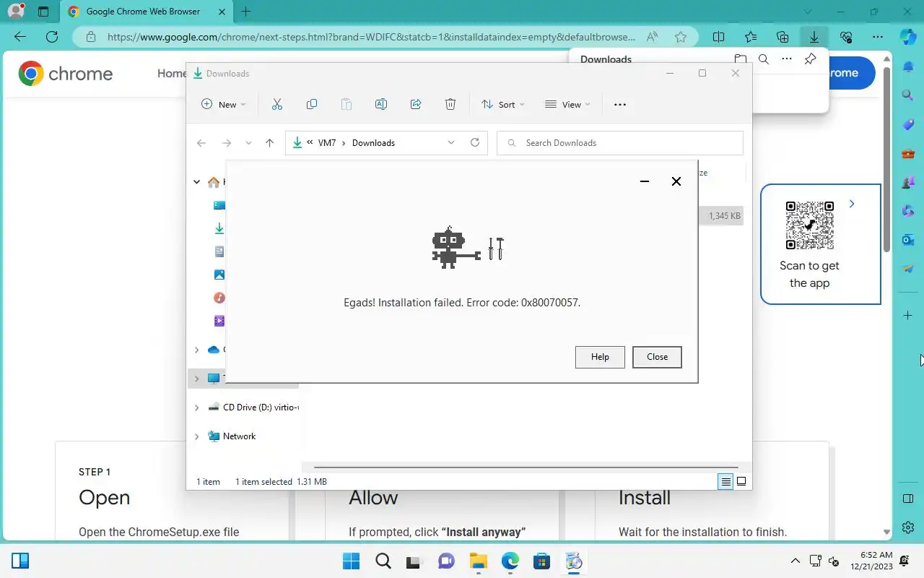This screenshot has width=924, height=578.
Task: Open the Sort dropdown menu
Action: coord(503,104)
